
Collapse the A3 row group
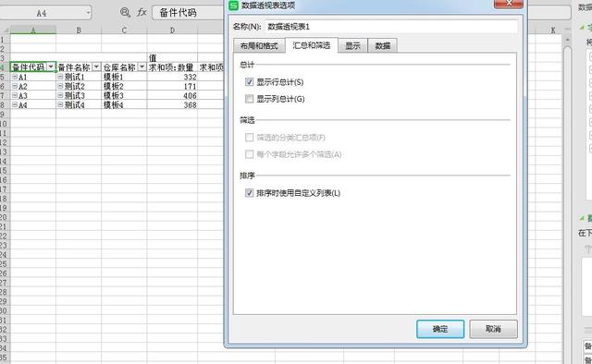[15, 95]
